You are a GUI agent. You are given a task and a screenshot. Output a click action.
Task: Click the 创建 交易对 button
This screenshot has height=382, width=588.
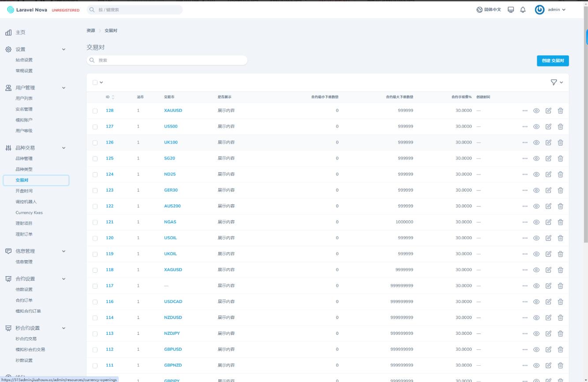552,61
